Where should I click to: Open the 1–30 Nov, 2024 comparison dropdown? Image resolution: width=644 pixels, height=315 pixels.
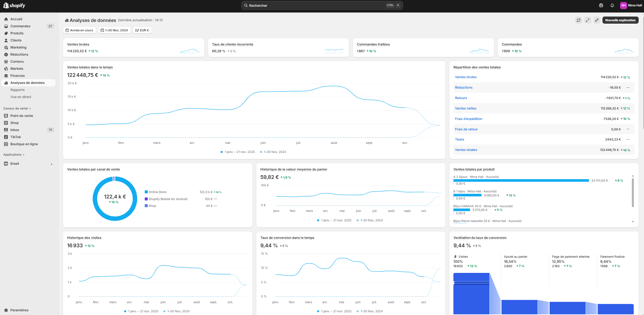coord(114,30)
